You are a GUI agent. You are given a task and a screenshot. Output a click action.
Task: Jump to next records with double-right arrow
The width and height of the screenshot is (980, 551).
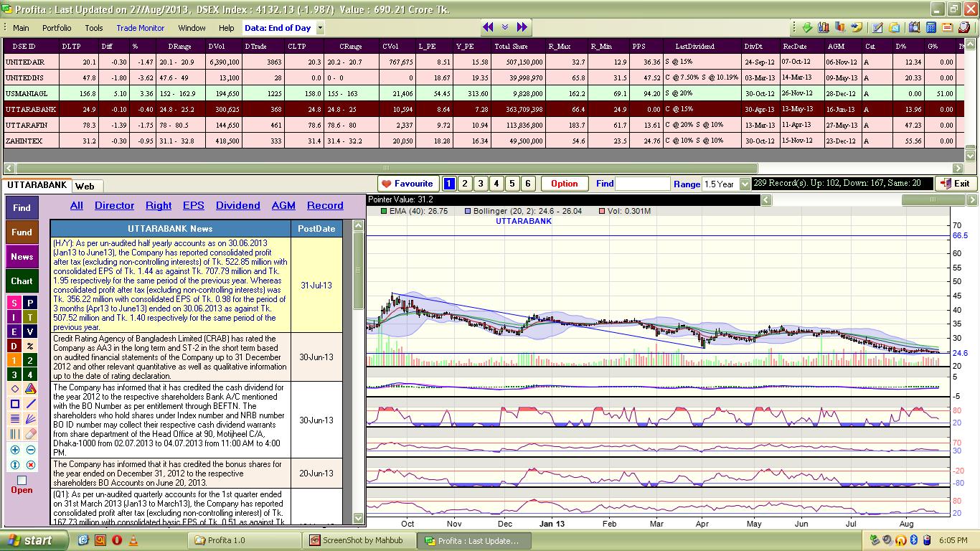point(522,27)
